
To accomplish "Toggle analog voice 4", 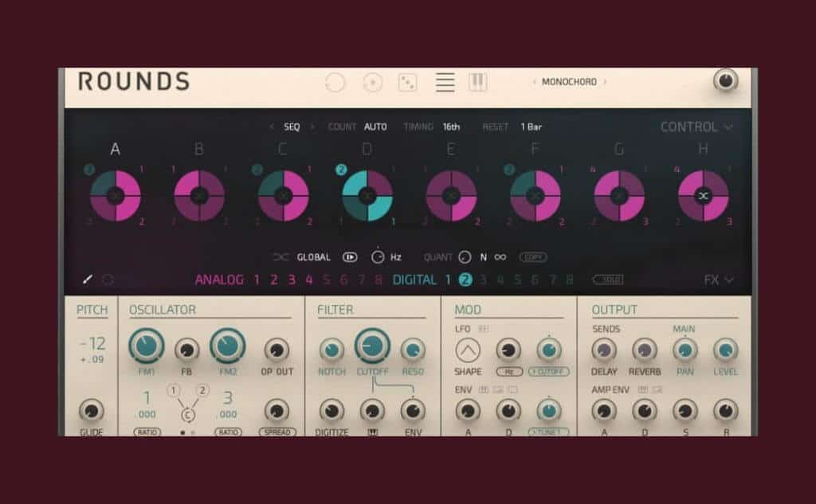I will 309,279.
